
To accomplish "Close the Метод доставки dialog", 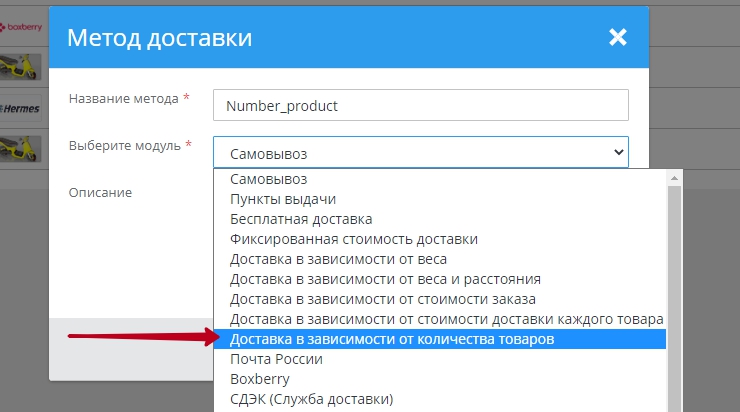I will coord(617,38).
